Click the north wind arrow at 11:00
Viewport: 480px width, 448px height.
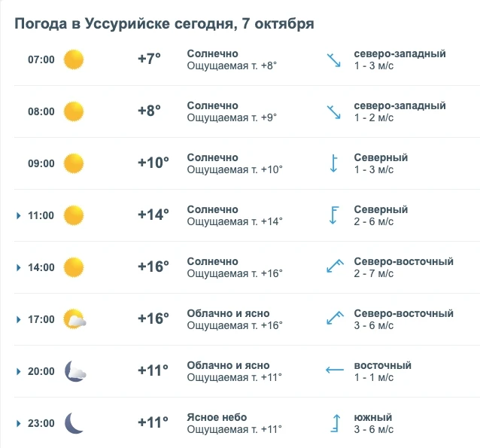click(334, 215)
